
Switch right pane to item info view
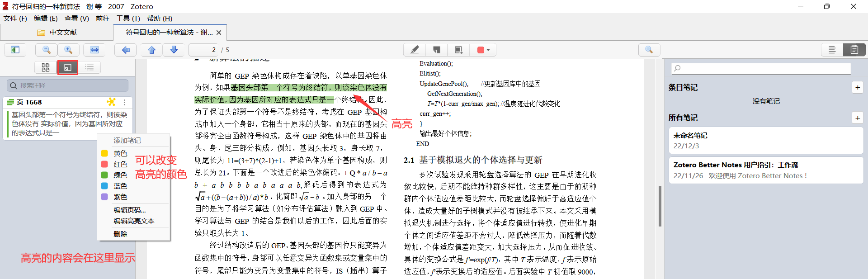click(832, 50)
